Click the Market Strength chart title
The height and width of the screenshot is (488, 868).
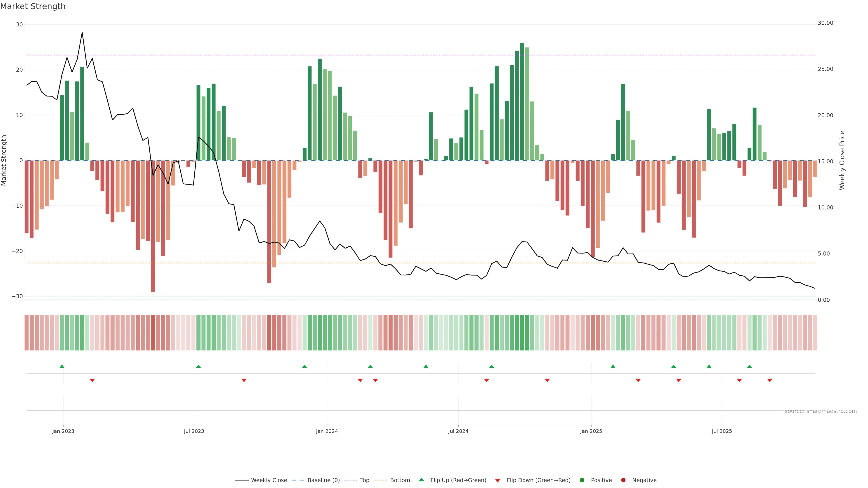pos(33,6)
